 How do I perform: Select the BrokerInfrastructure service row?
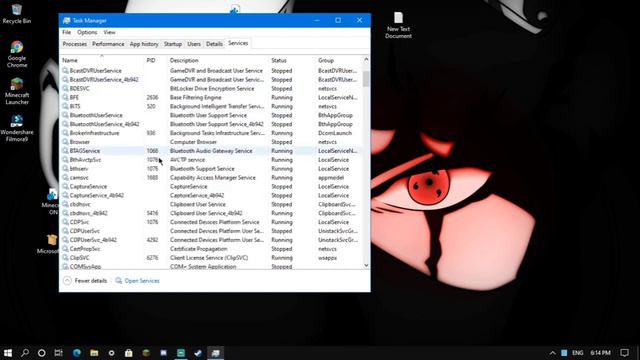tap(211, 133)
